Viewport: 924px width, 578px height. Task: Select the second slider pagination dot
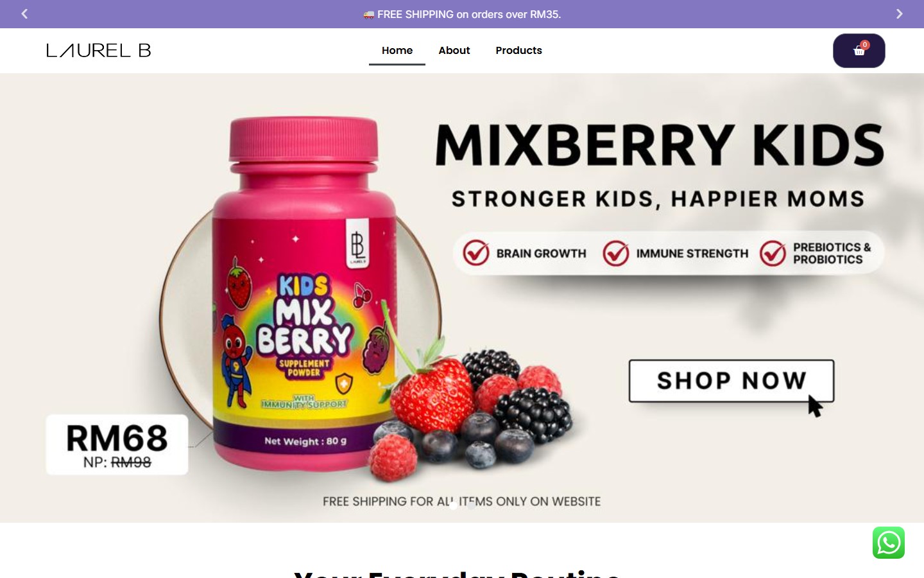point(472,505)
